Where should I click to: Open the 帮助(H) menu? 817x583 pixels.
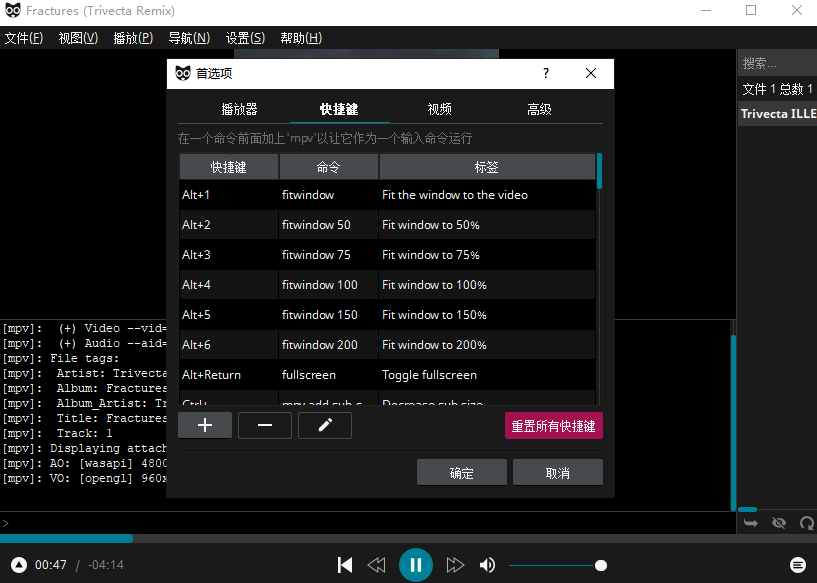[x=301, y=38]
